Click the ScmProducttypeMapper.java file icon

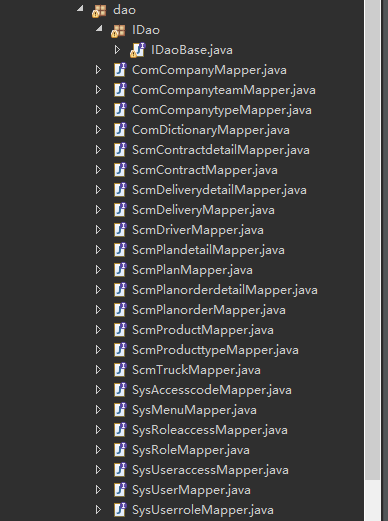[120, 350]
